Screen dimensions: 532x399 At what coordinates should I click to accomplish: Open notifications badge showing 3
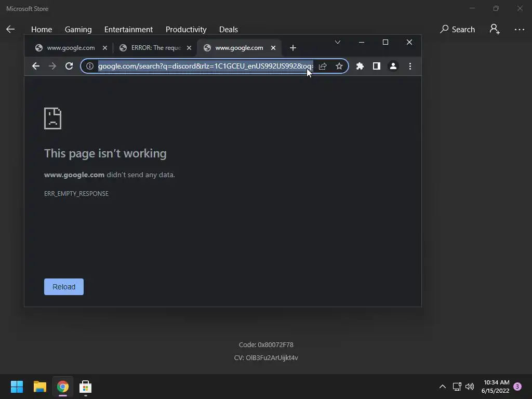(517, 387)
